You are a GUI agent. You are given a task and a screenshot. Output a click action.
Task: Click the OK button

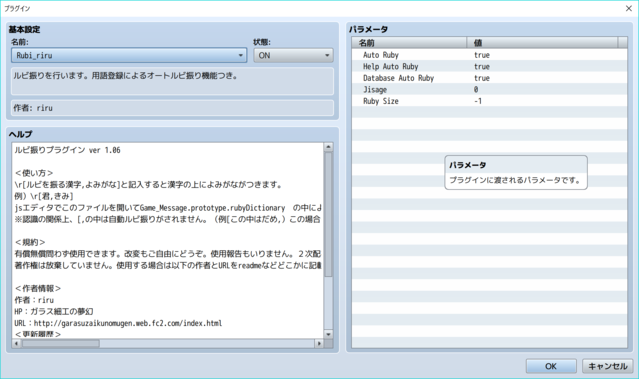pyautogui.click(x=551, y=366)
